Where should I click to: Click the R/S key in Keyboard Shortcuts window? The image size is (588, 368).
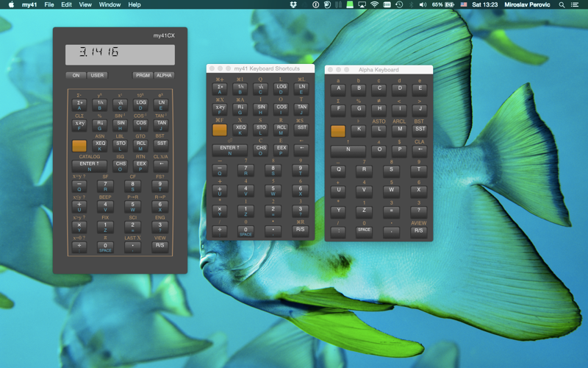pyautogui.click(x=300, y=232)
